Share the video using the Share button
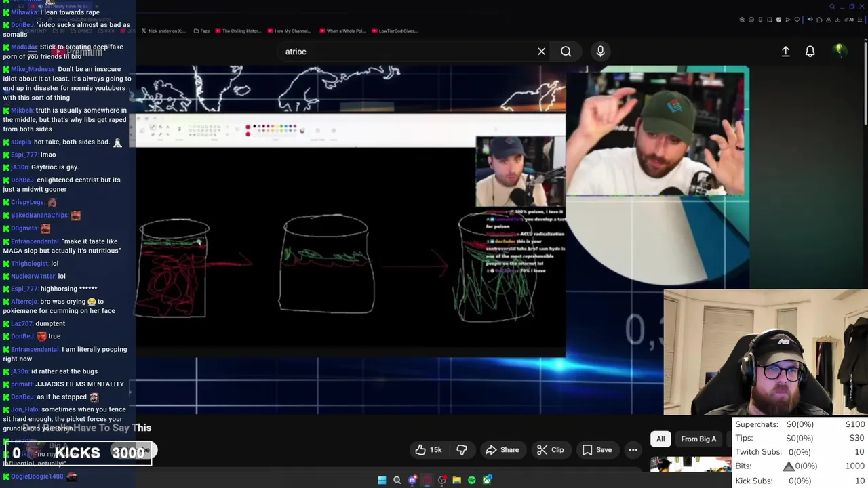This screenshot has width=868, height=488. [502, 450]
